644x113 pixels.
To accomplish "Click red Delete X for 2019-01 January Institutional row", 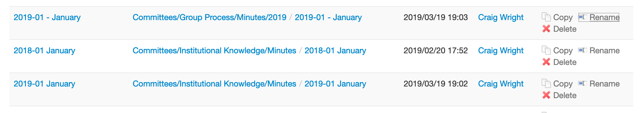I will (x=546, y=95).
